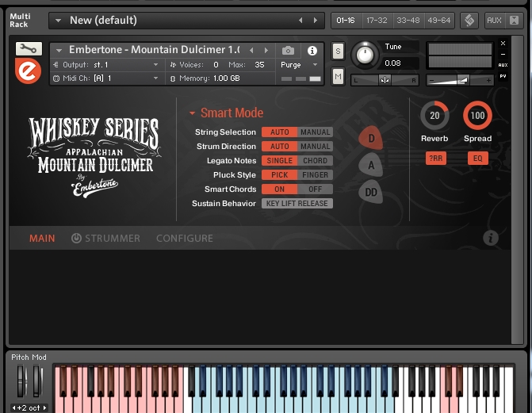The width and height of the screenshot is (532, 413).
Task: Select the D tuning pick
Action: click(x=371, y=138)
